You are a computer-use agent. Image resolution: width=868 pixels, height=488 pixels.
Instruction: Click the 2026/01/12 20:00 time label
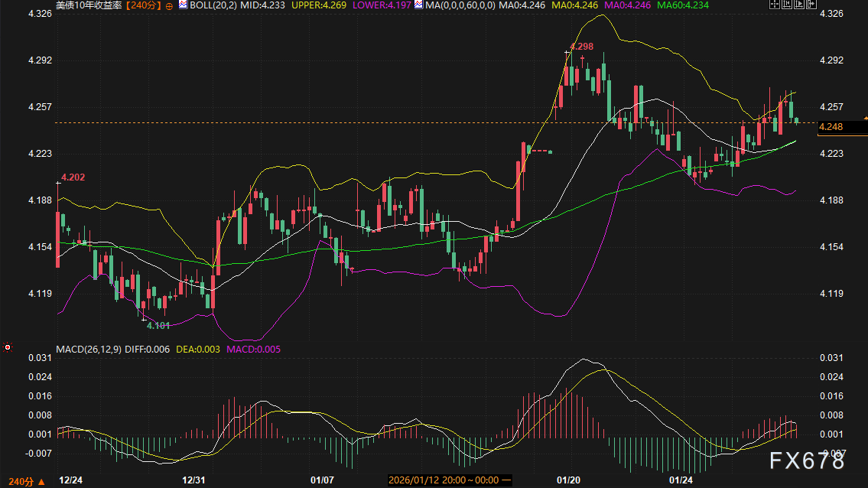point(444,480)
